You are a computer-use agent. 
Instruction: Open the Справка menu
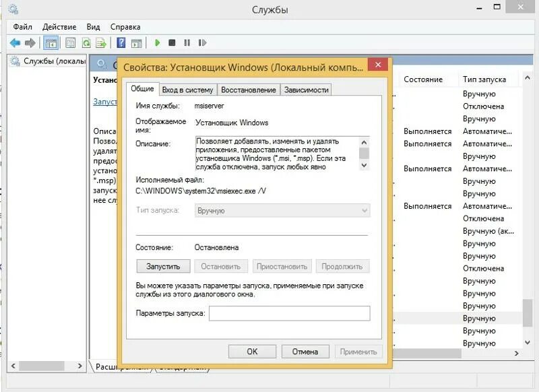(x=125, y=27)
